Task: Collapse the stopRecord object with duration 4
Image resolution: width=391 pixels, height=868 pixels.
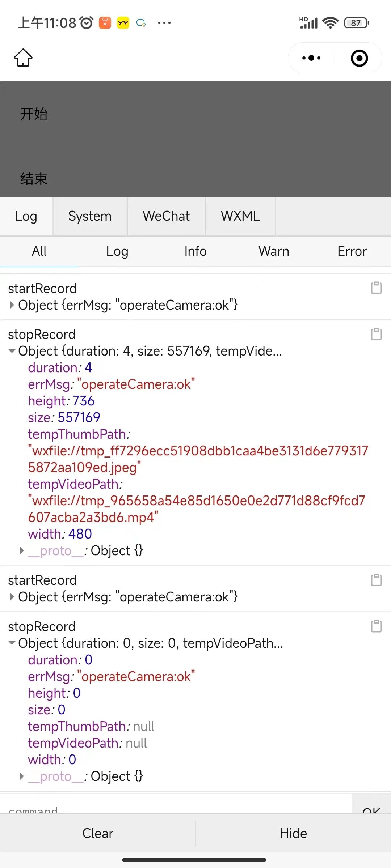Action: pyautogui.click(x=12, y=351)
